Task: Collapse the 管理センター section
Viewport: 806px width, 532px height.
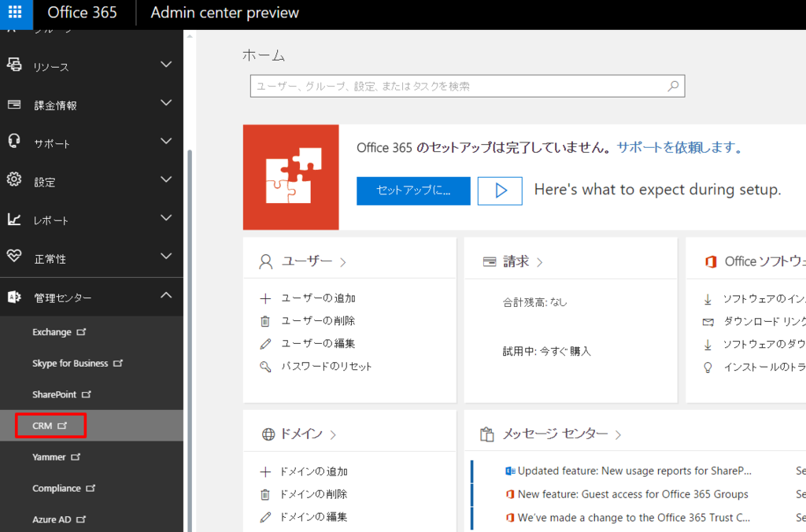Action: coord(166,295)
